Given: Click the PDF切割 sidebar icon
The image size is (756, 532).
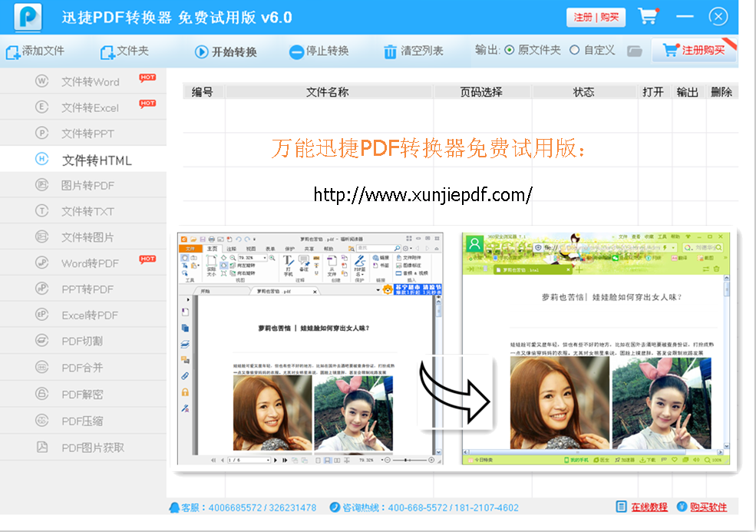Looking at the screenshot, I should point(42,341).
